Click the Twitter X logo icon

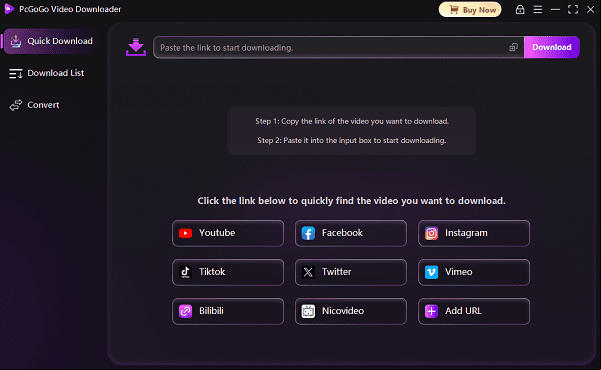308,272
